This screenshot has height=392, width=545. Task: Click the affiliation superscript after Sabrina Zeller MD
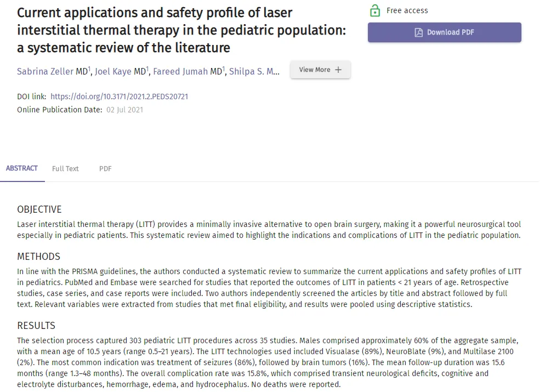(89, 69)
